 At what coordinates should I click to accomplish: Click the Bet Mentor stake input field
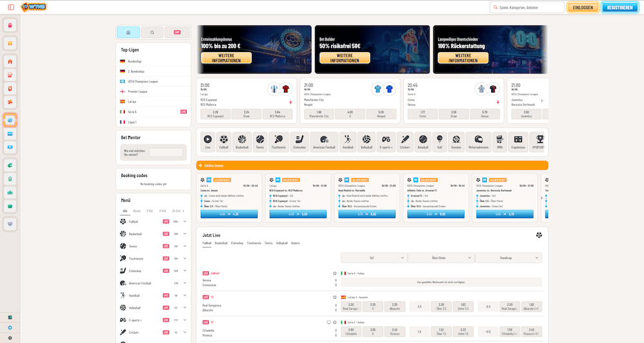(166, 153)
